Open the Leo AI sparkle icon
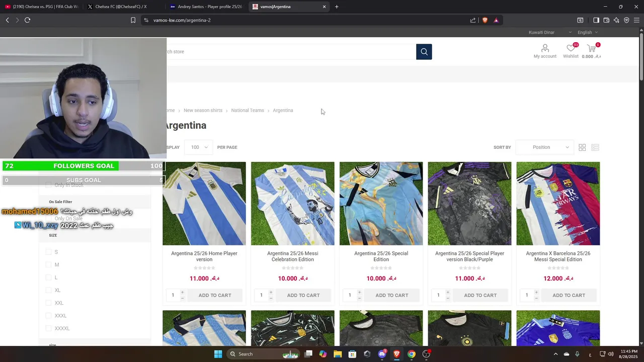The height and width of the screenshot is (362, 644). (616, 20)
